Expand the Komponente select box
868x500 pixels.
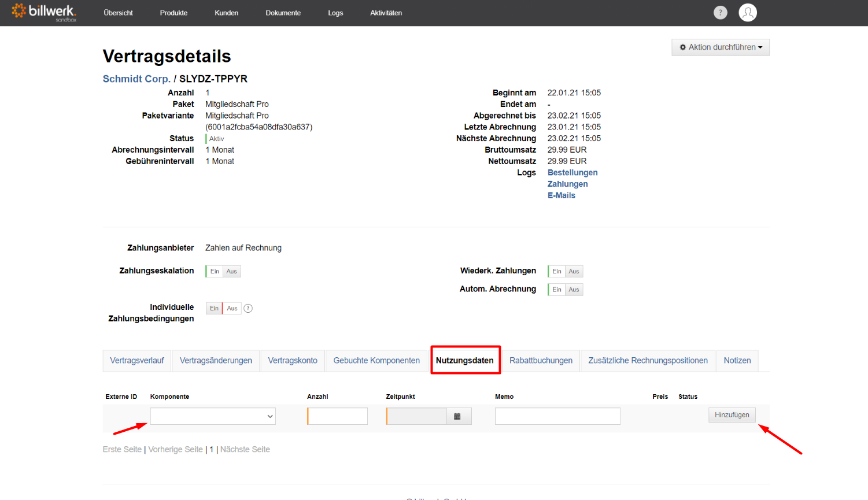(213, 416)
